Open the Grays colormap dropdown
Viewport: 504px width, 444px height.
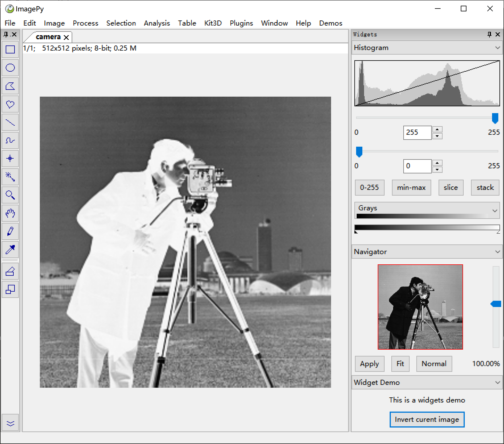(x=495, y=211)
